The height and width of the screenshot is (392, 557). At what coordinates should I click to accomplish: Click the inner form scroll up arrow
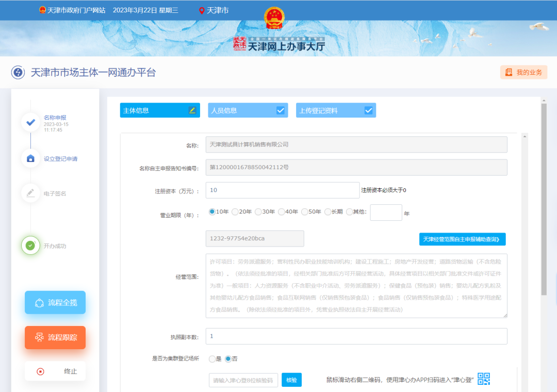(525, 137)
